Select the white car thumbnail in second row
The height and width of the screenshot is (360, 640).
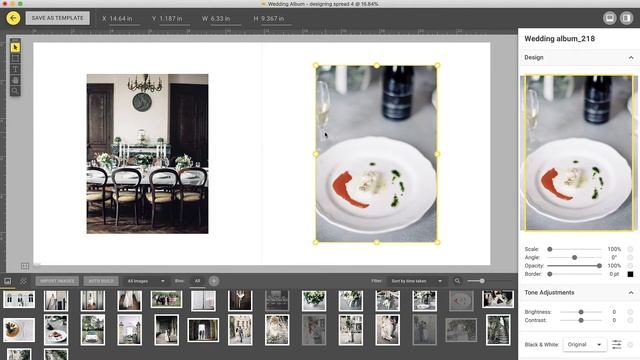pos(93,330)
